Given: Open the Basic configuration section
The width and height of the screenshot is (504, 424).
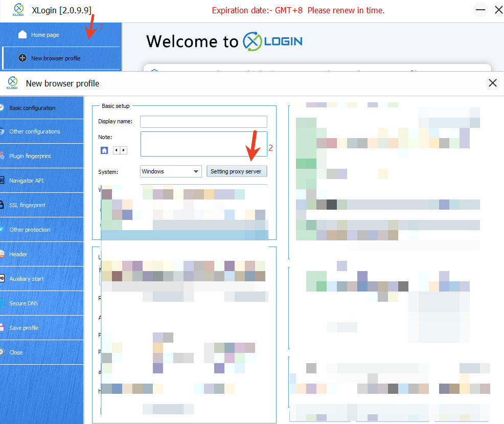Looking at the screenshot, I should click(41, 108).
